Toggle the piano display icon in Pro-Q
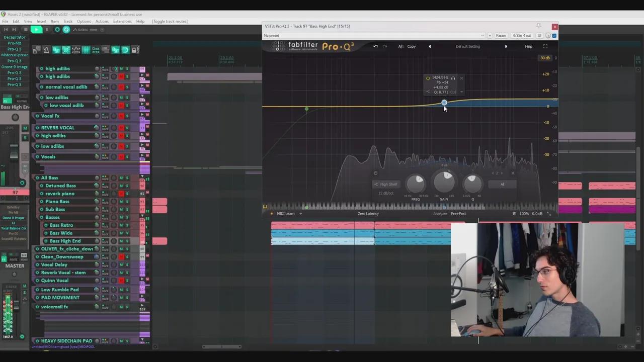 coord(265,207)
